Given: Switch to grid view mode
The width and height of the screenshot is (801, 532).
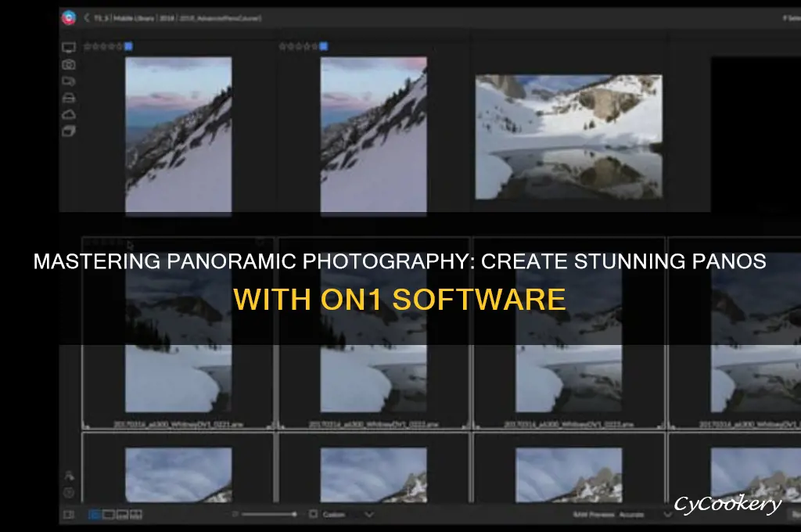Looking at the screenshot, I should coord(95,514).
